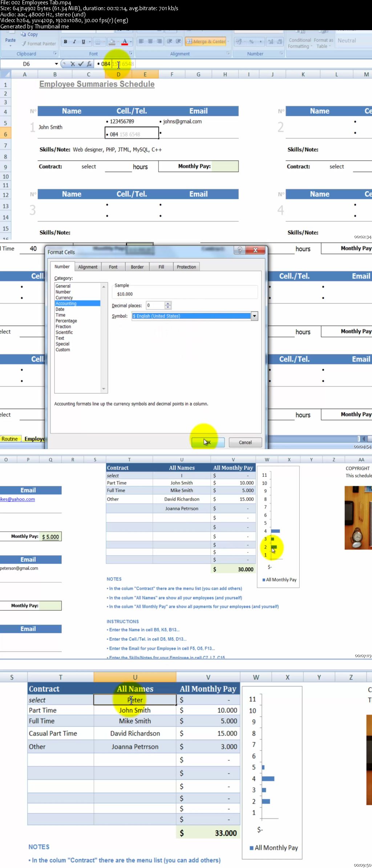Select the Routine sheet tab
Image resolution: width=372 pixels, height=868 pixels.
10,439
